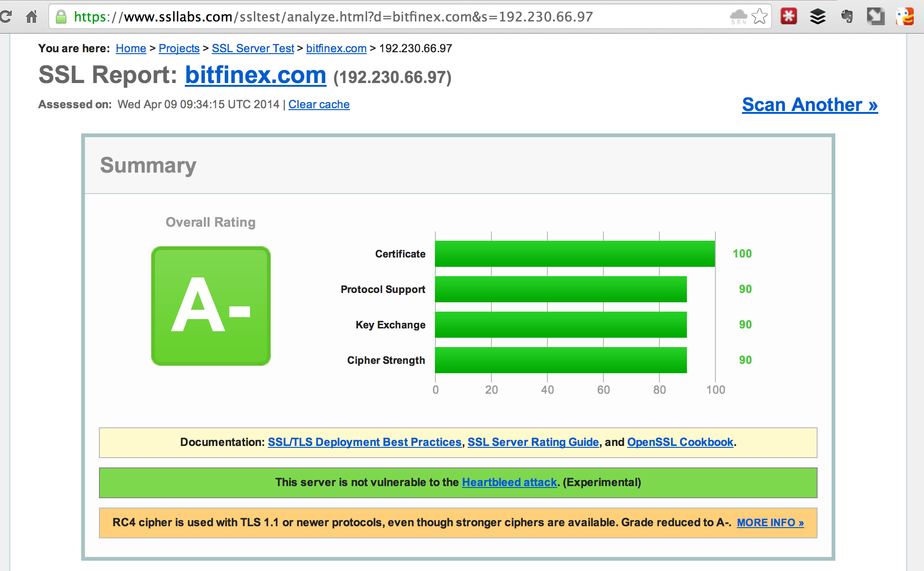This screenshot has width=924, height=571.
Task: Bookmark this page with the star icon
Action: pos(760,17)
